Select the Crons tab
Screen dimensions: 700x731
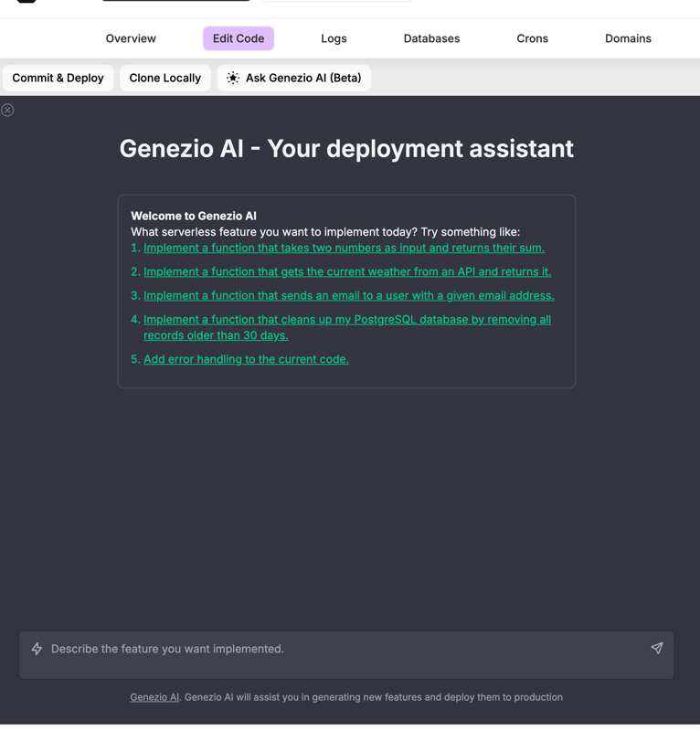tap(532, 38)
